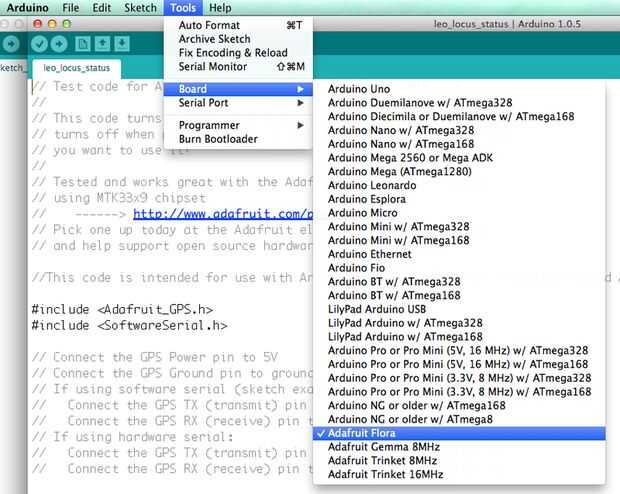
Task: Expand the Programmer submenu
Action: pos(238,125)
